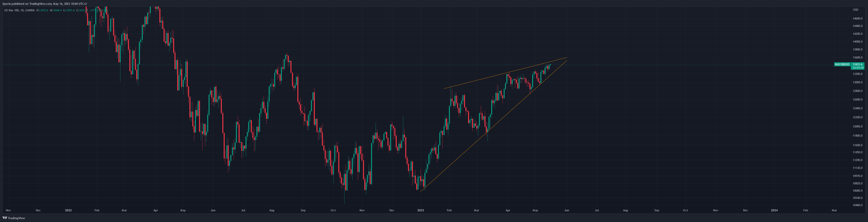Click the 13000.0 price axis label
The width and height of the screenshot is (868, 222).
(857, 82)
